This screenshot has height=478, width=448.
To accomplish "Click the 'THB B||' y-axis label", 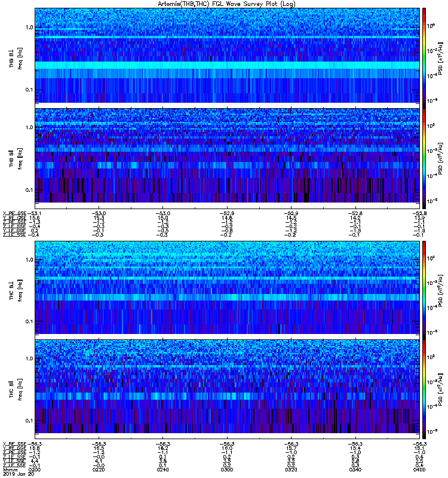I will [11, 158].
